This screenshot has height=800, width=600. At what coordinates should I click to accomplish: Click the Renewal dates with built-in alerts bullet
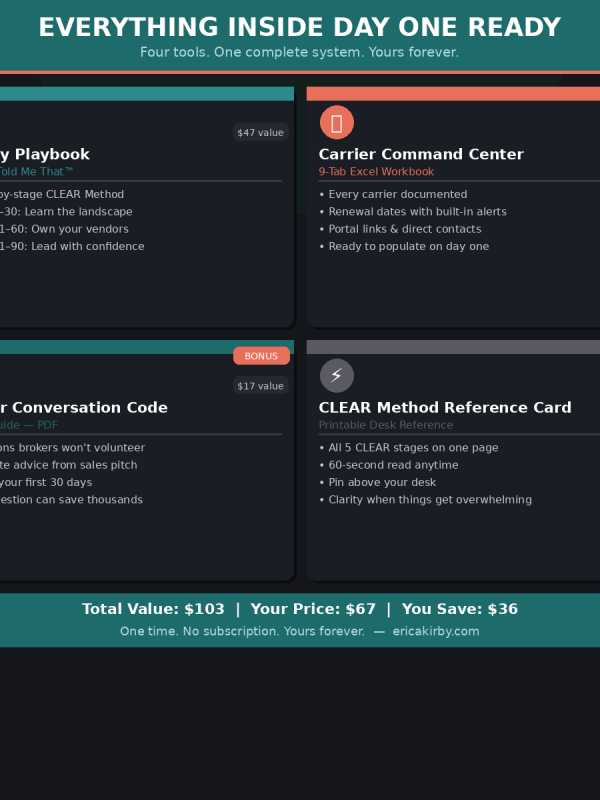tap(417, 212)
